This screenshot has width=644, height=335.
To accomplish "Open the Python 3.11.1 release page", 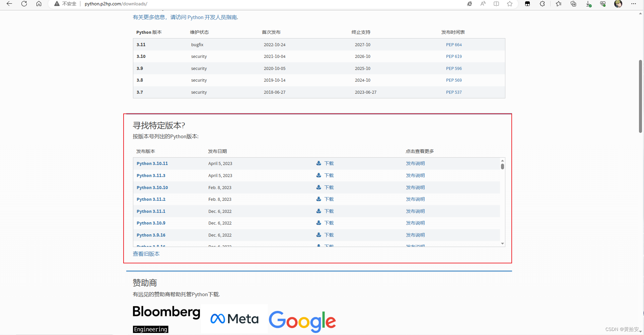I will pyautogui.click(x=151, y=211).
